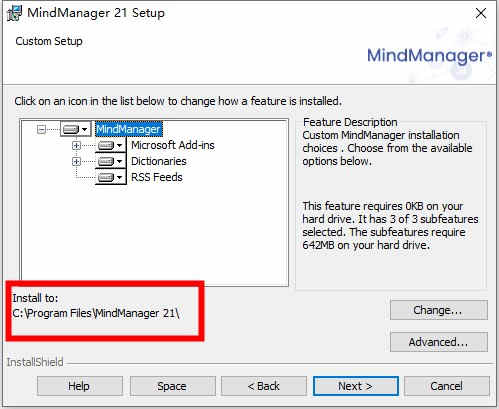This screenshot has height=409, width=499.
Task: Open the RSS Feeds drive icon dropdown
Action: (x=110, y=177)
